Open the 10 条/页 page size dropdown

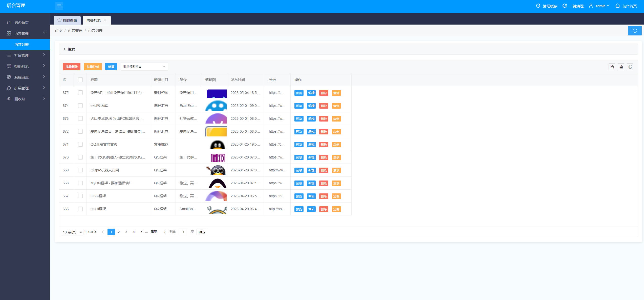tap(72, 232)
